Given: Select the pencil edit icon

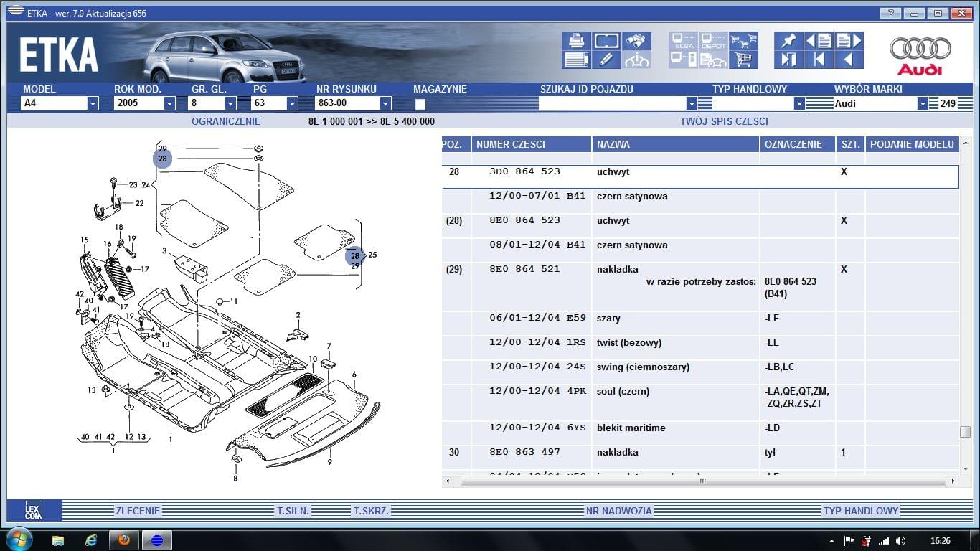Looking at the screenshot, I should click(x=606, y=60).
